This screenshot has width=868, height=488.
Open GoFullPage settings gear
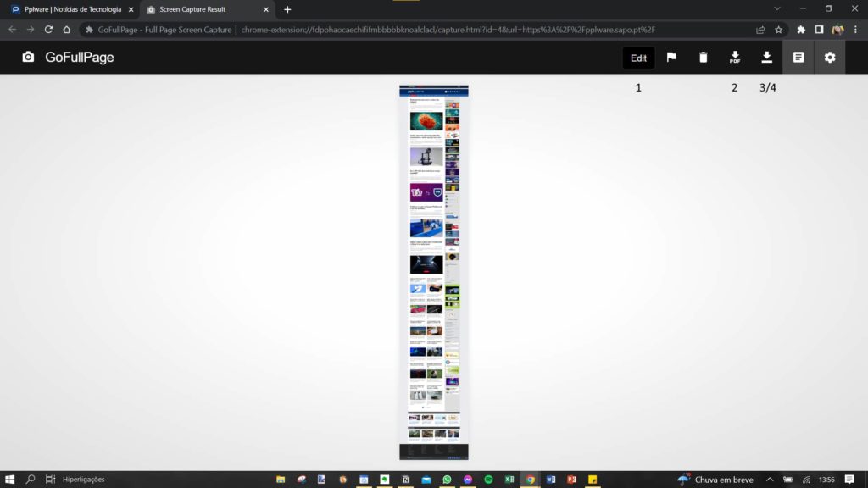coord(830,58)
